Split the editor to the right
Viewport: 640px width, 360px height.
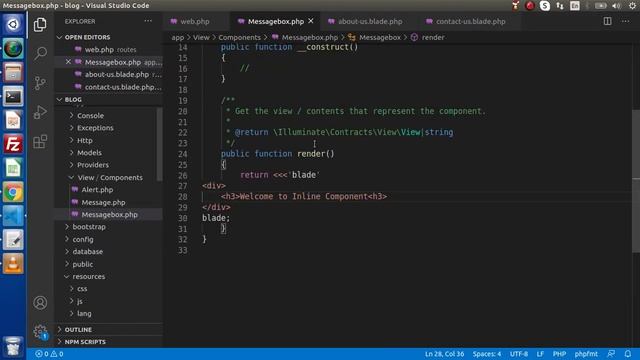(x=607, y=21)
